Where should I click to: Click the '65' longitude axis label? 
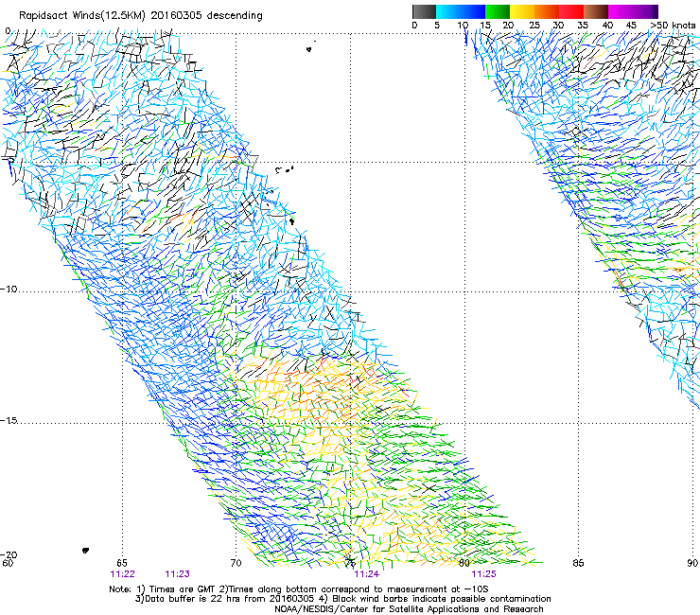coord(122,563)
